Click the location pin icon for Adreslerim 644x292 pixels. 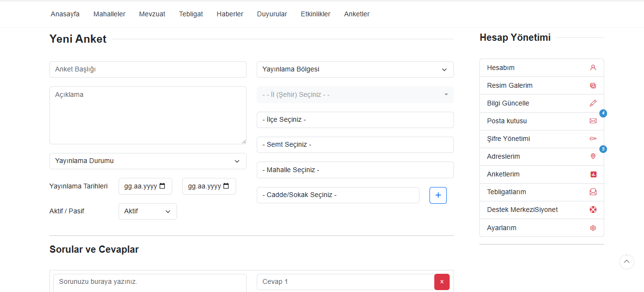click(x=593, y=156)
